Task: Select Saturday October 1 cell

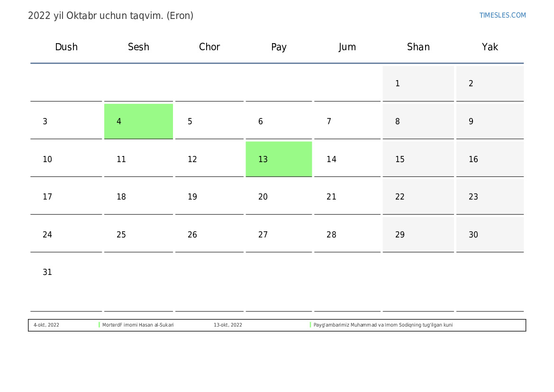Action: [418, 83]
